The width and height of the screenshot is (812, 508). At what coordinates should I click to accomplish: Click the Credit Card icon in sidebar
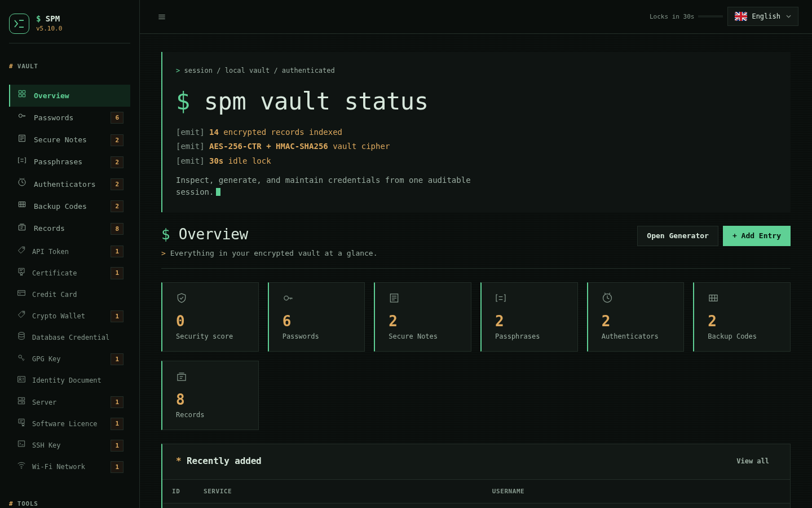(x=21, y=293)
